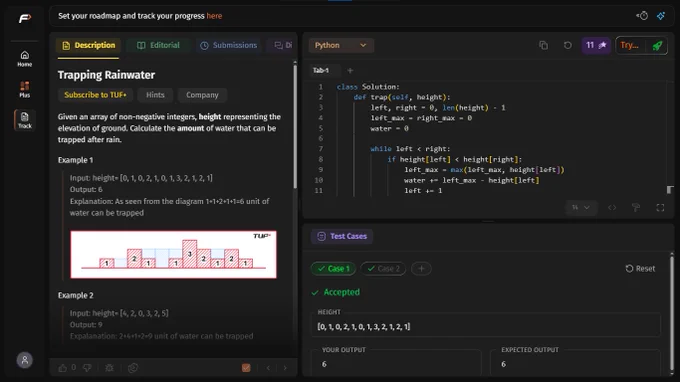Click code line 'class Solution:'
680x382 pixels.
pos(368,87)
